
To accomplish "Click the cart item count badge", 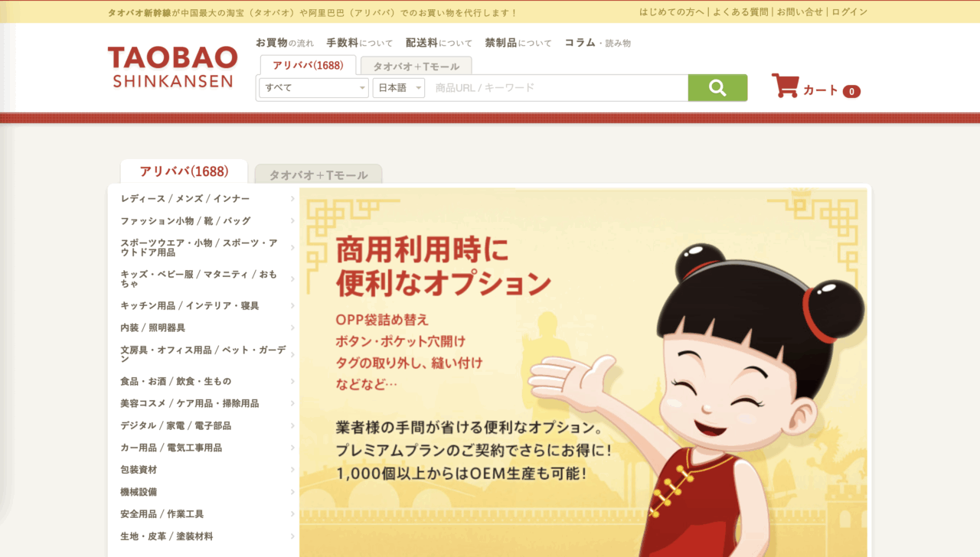I will (851, 91).
